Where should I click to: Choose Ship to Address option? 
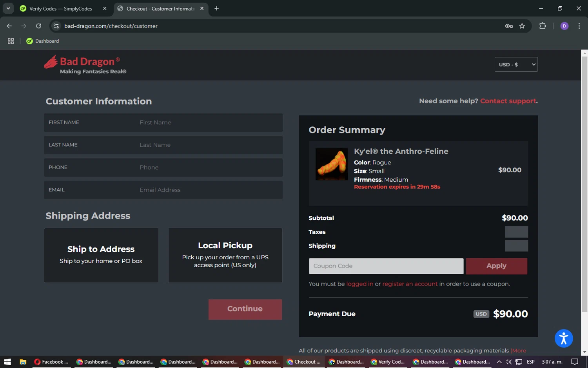tap(101, 255)
